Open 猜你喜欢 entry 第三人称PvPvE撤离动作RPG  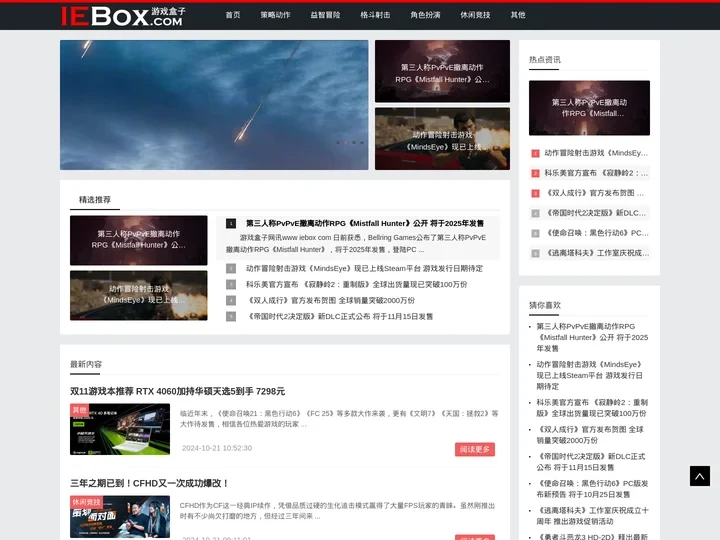(x=592, y=338)
